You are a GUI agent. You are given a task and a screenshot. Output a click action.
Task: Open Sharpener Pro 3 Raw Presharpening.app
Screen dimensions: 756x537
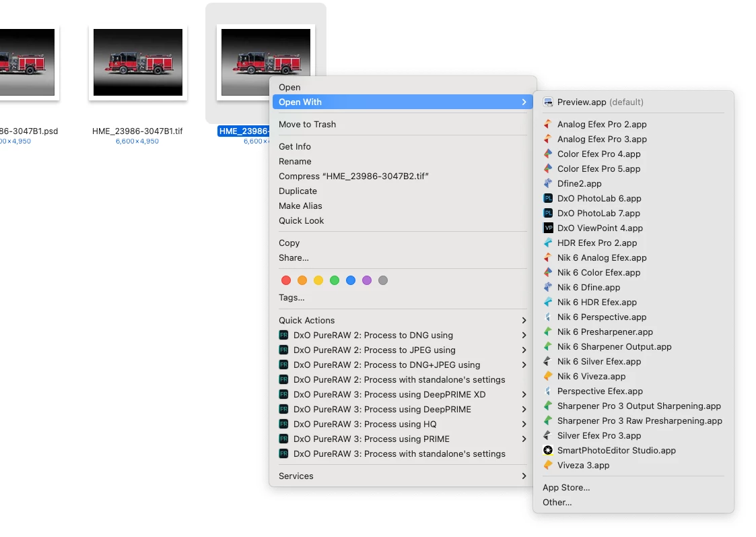tap(633, 420)
